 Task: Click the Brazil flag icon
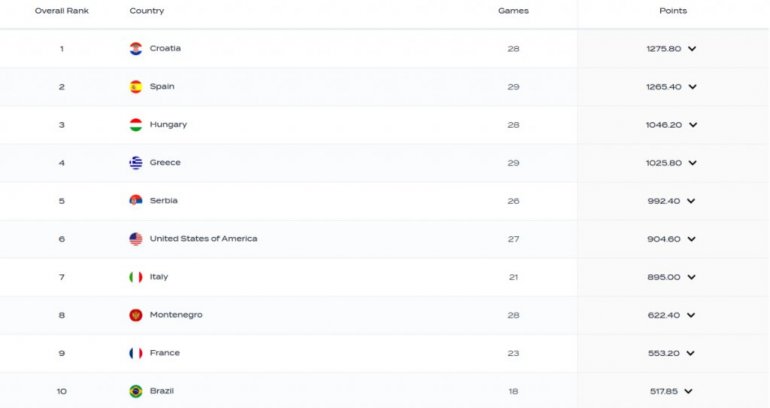click(x=136, y=391)
